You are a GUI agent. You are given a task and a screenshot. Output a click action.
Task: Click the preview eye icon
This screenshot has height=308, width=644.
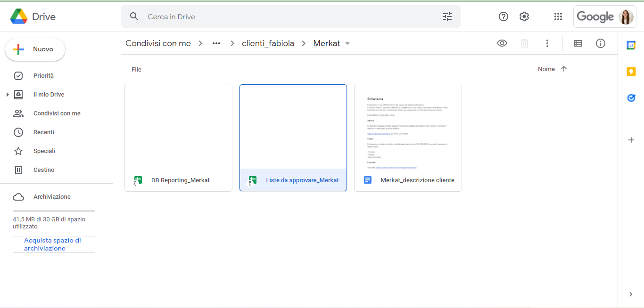502,43
